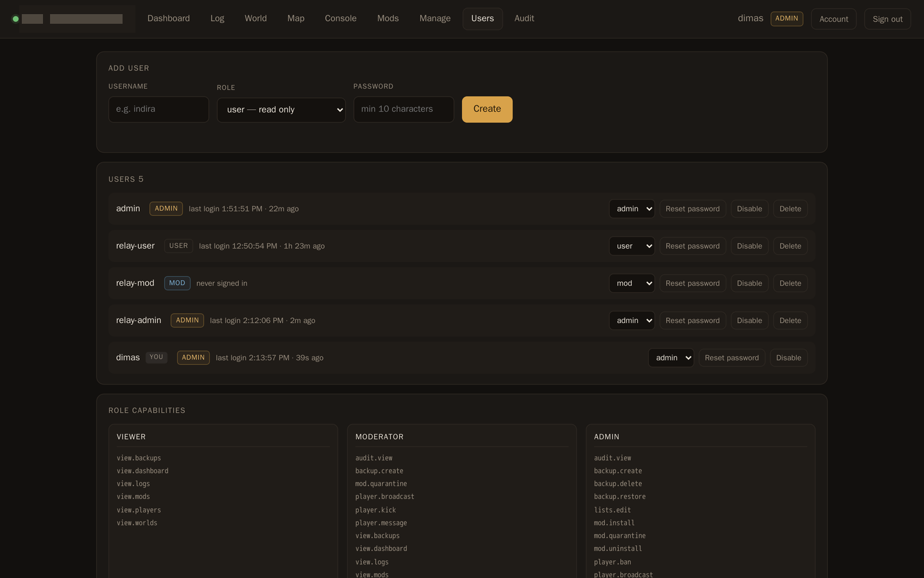Delete the relay-user account
This screenshot has height=578, width=924.
point(791,246)
